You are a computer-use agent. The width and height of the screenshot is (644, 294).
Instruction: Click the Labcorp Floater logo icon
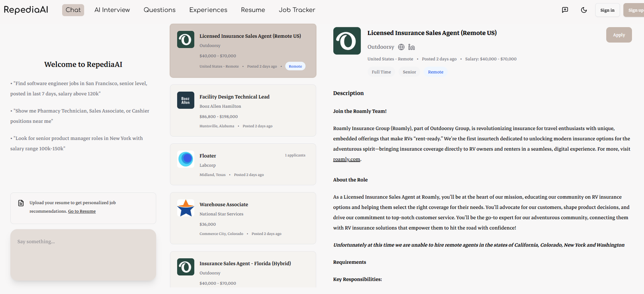click(x=186, y=159)
